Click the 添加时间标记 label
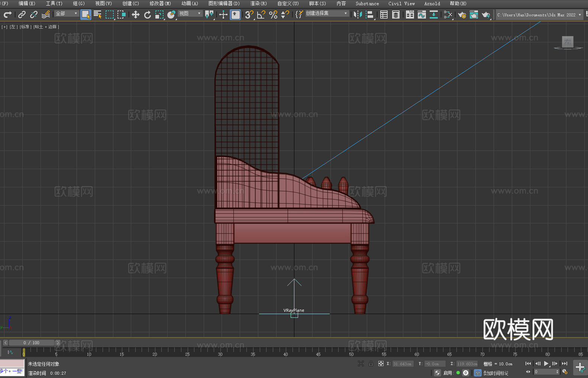This screenshot has width=588, height=378. [495, 373]
